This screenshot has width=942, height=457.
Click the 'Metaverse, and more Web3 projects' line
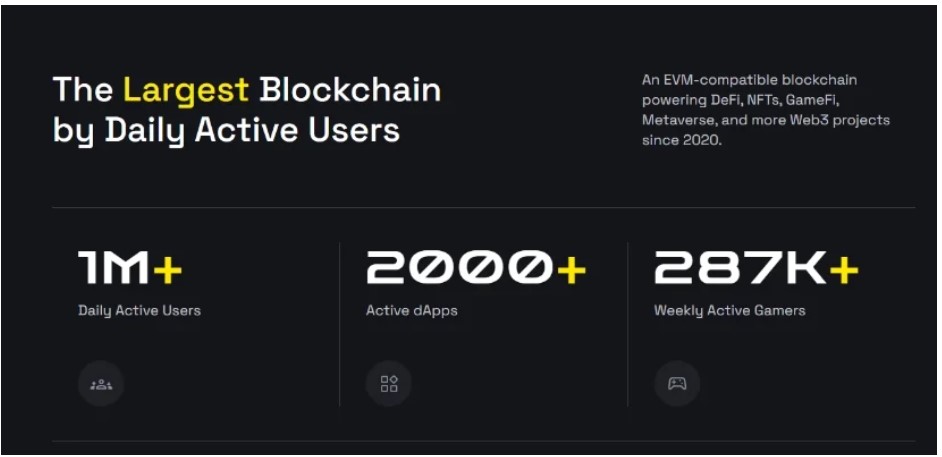click(766, 120)
